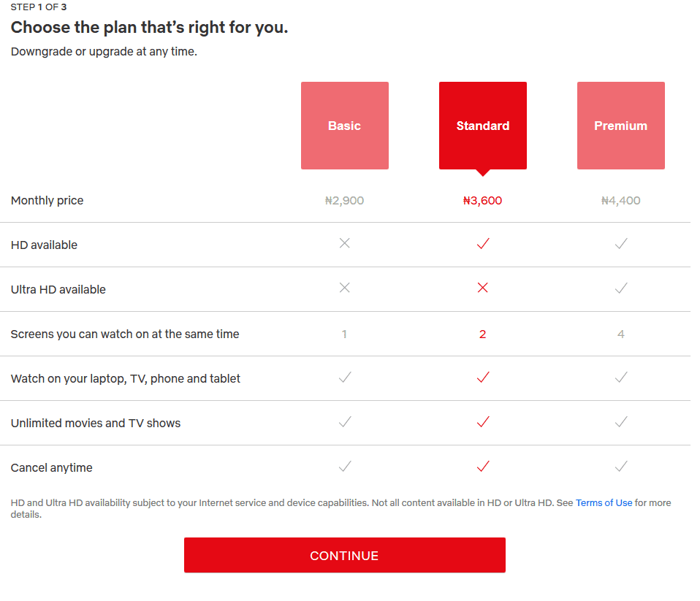Click Premium plan Cancel anytime checkmark
The height and width of the screenshot is (601, 700).
point(620,466)
